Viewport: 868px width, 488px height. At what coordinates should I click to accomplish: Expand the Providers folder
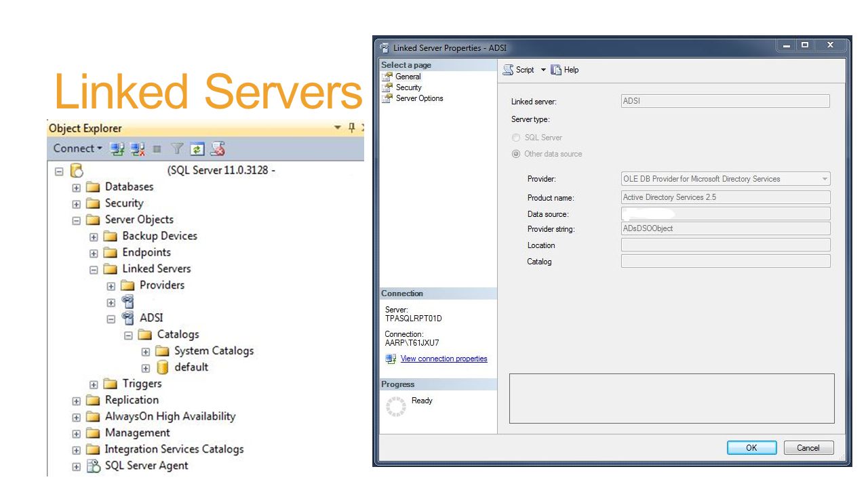point(111,286)
